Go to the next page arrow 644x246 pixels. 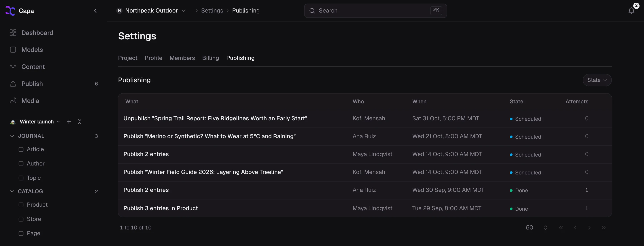coord(589,228)
